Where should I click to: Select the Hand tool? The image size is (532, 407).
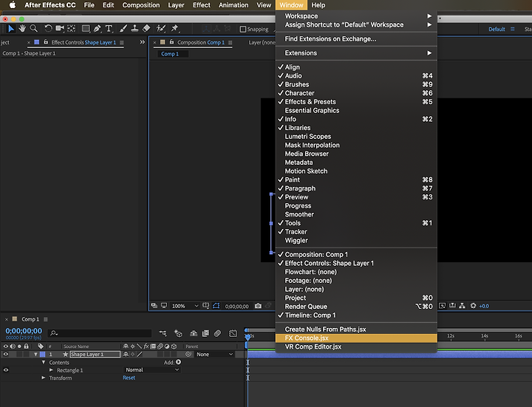(x=22, y=29)
